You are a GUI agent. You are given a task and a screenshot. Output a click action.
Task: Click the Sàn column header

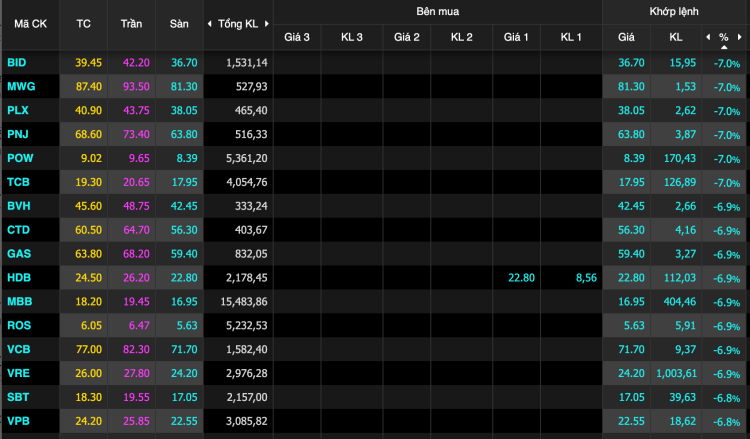pos(179,24)
